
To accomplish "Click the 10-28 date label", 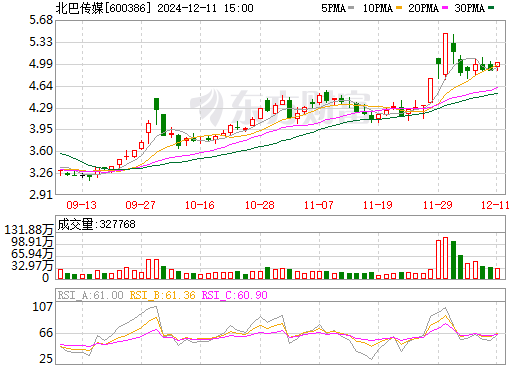I will pyautogui.click(x=260, y=205).
